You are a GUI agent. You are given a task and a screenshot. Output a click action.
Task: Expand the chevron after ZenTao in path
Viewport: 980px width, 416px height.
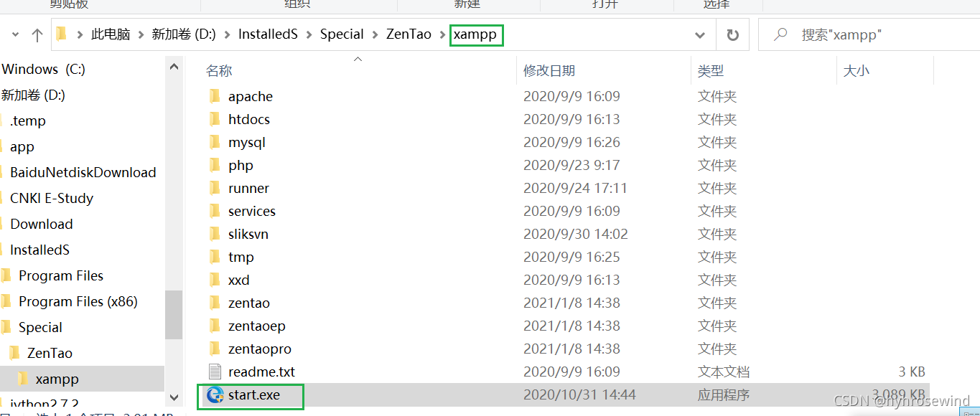441,34
